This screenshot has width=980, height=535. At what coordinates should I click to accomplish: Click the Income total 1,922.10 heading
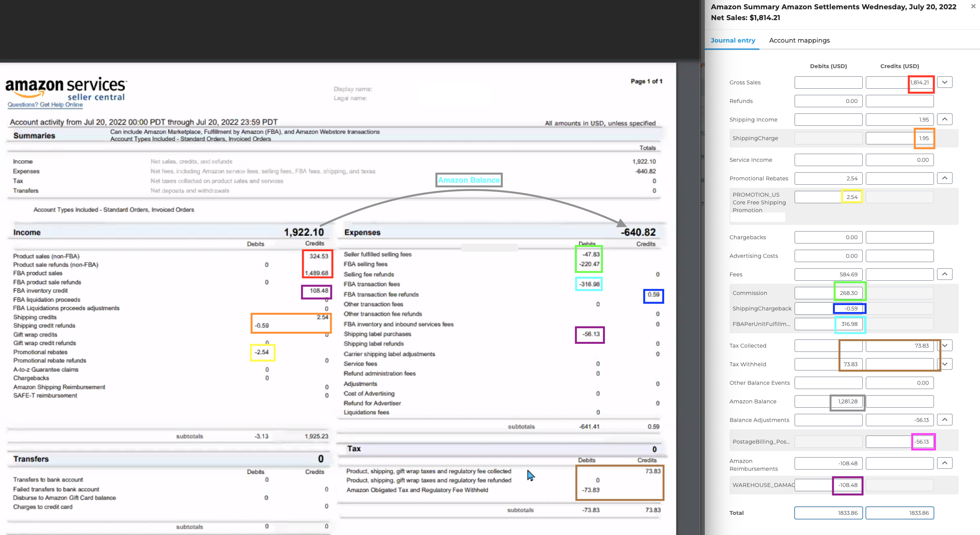tap(304, 232)
